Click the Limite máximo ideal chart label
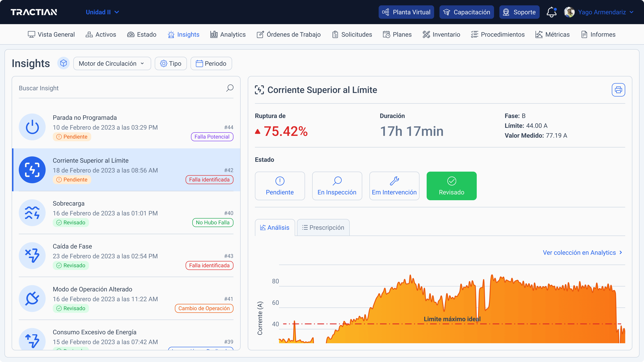 pos(452,319)
